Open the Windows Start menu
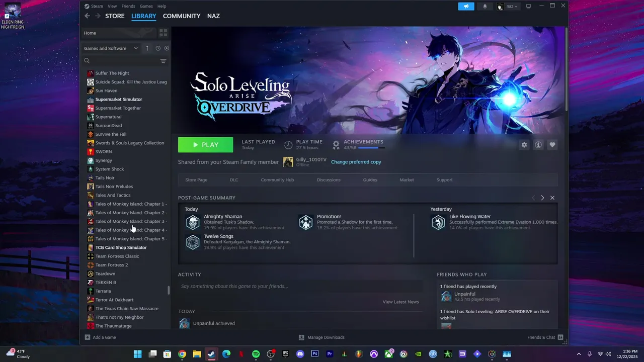The height and width of the screenshot is (362, 644). [x=137, y=354]
